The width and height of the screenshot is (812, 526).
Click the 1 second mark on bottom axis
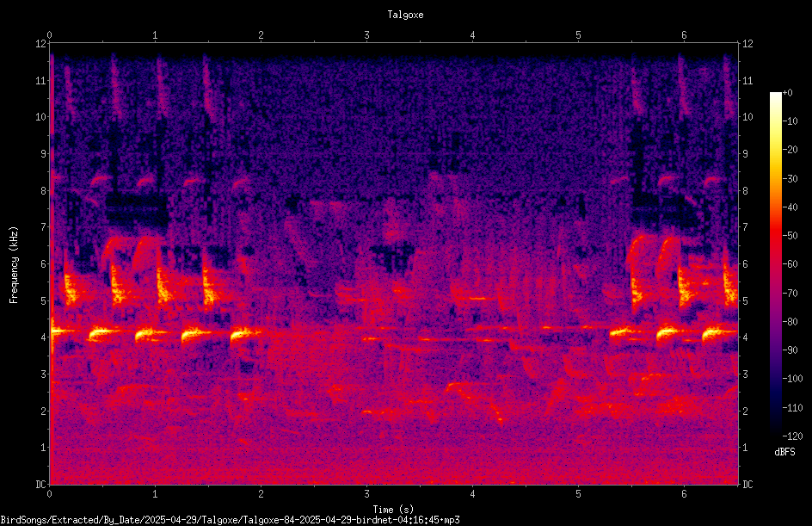[155, 494]
